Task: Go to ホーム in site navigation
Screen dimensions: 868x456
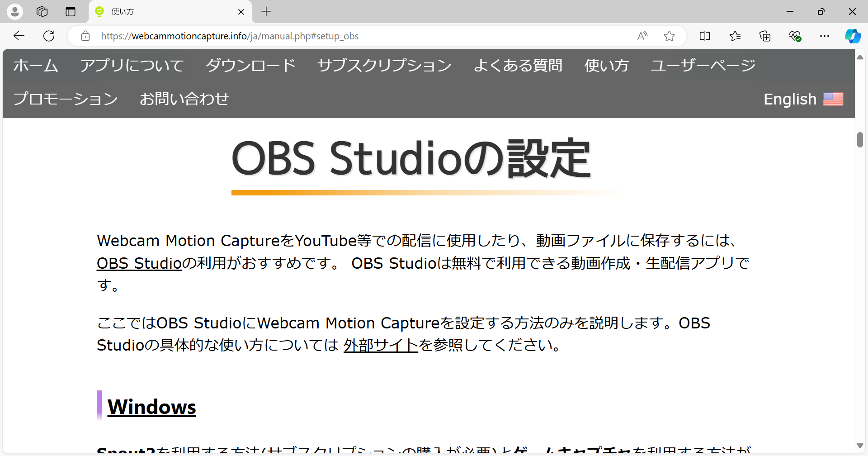Action: 36,66
